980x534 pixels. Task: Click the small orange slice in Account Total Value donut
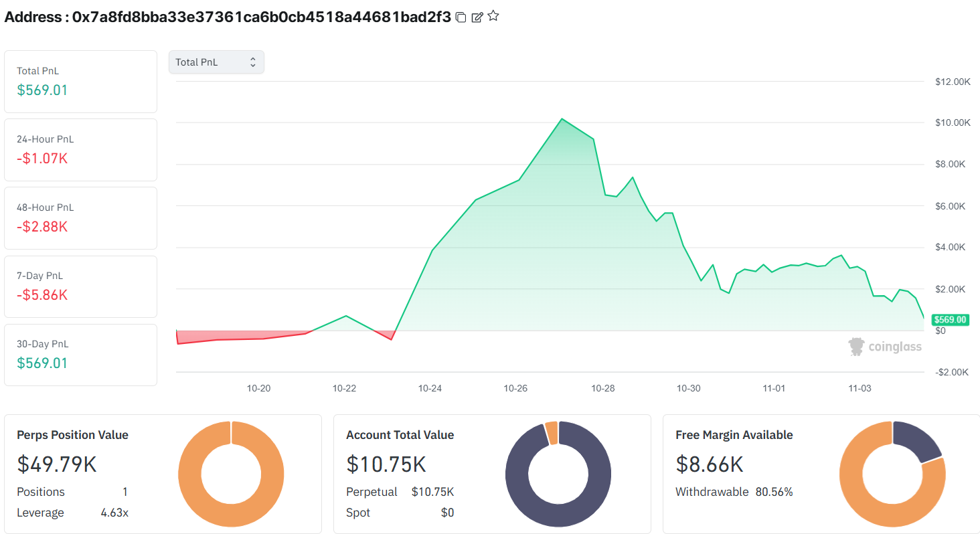coord(552,432)
